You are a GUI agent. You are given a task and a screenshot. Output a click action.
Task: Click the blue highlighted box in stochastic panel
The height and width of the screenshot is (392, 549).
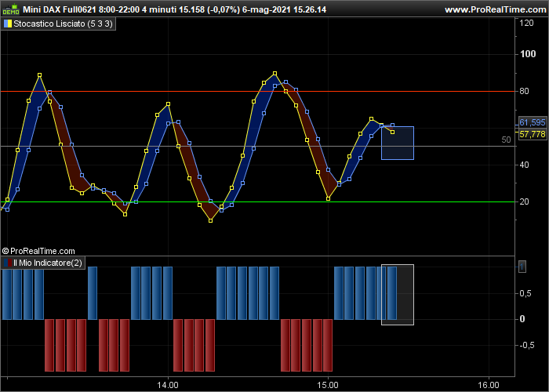tap(398, 143)
